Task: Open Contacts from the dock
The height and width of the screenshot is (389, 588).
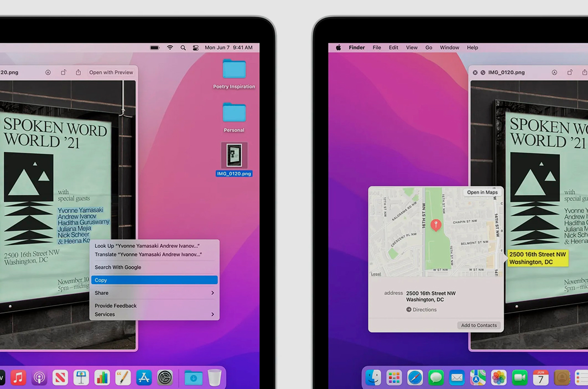Action: coord(562,377)
